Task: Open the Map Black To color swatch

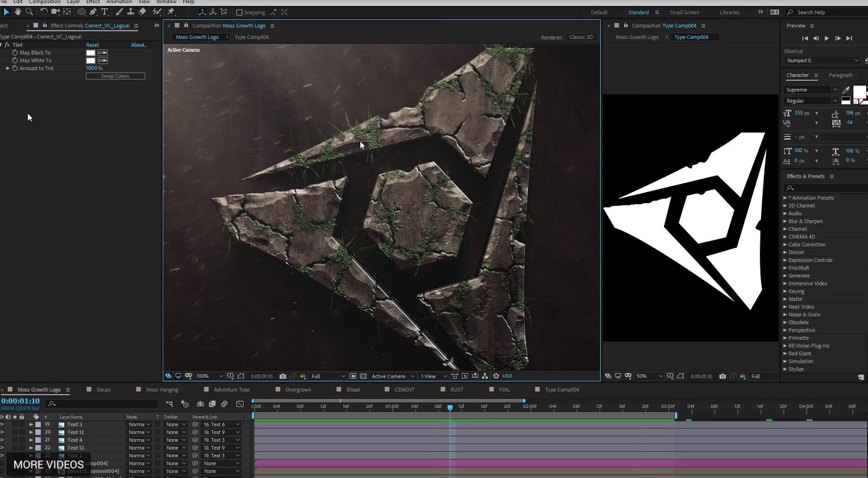Action: pyautogui.click(x=91, y=53)
